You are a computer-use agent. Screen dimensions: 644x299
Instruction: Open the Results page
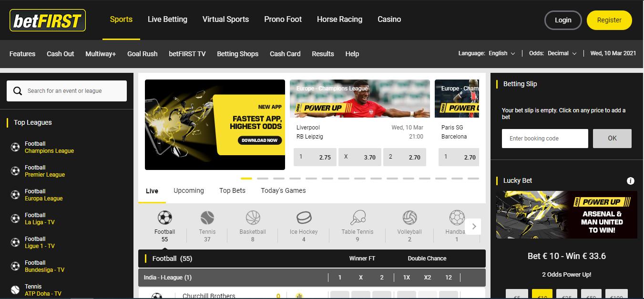pyautogui.click(x=323, y=54)
